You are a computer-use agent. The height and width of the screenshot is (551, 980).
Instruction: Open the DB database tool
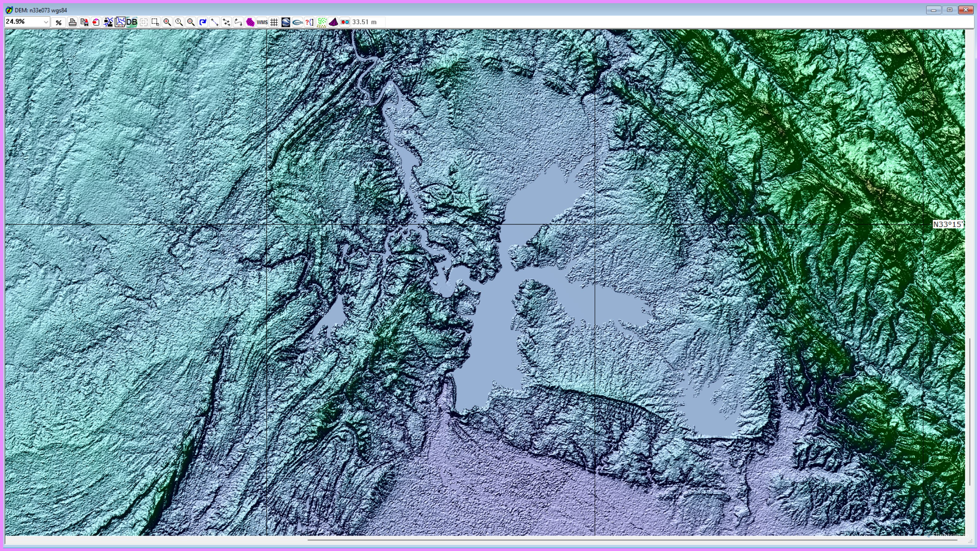click(132, 22)
